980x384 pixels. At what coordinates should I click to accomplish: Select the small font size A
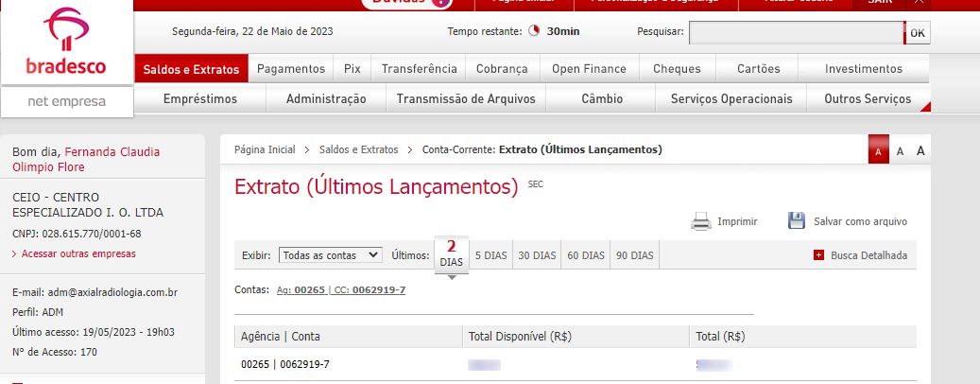[878, 150]
